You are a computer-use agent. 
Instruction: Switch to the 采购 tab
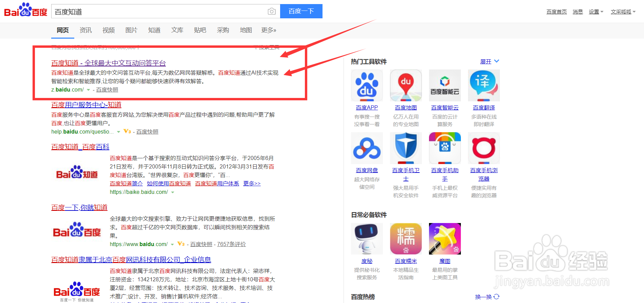223,30
